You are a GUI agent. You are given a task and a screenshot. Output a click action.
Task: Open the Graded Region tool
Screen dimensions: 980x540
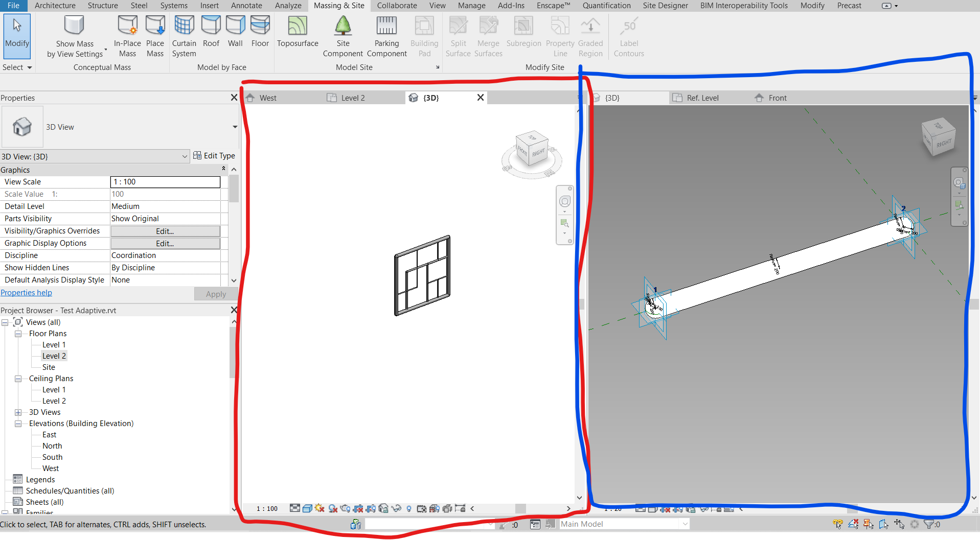pos(590,35)
